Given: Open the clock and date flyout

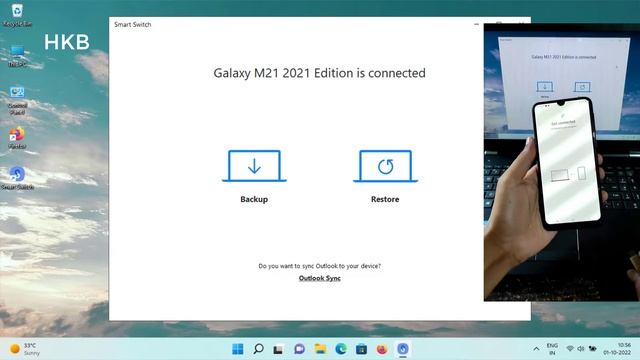Looking at the screenshot, I should 618,349.
